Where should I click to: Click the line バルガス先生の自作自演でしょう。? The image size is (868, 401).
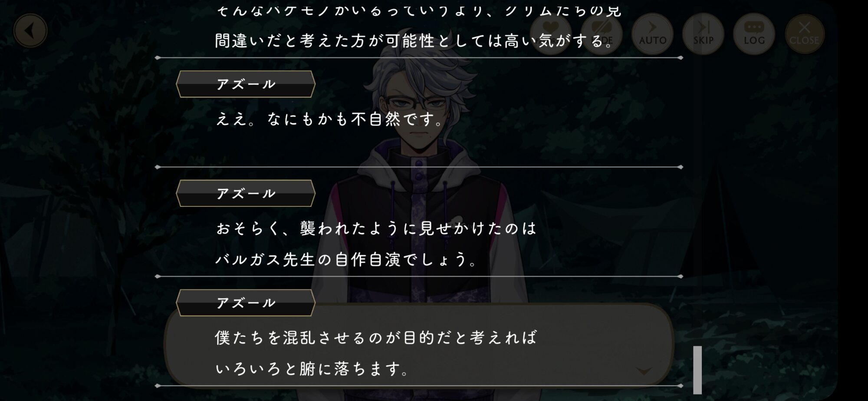tap(347, 260)
